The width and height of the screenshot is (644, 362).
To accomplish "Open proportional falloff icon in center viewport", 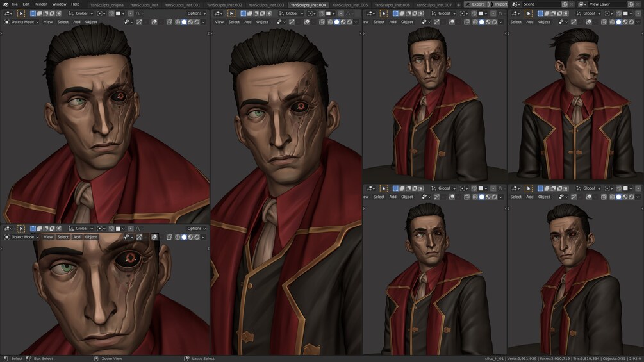I will click(x=349, y=13).
